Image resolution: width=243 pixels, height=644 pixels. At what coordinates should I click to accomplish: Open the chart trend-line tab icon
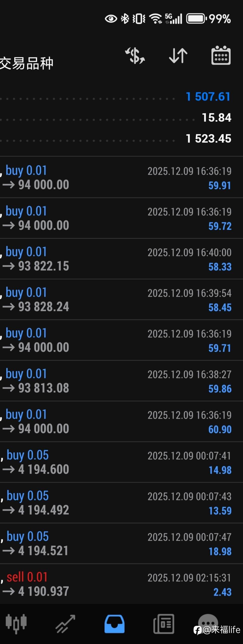point(65,624)
